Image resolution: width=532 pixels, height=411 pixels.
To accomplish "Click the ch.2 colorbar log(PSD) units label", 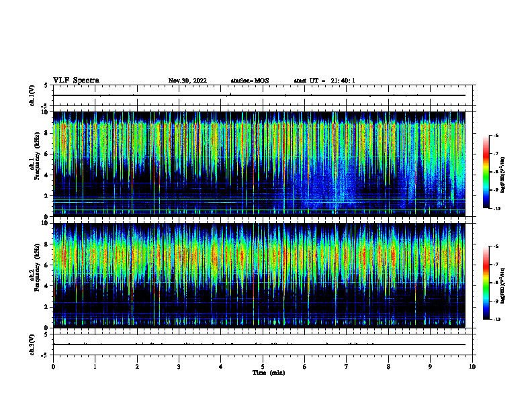I will [503, 285].
